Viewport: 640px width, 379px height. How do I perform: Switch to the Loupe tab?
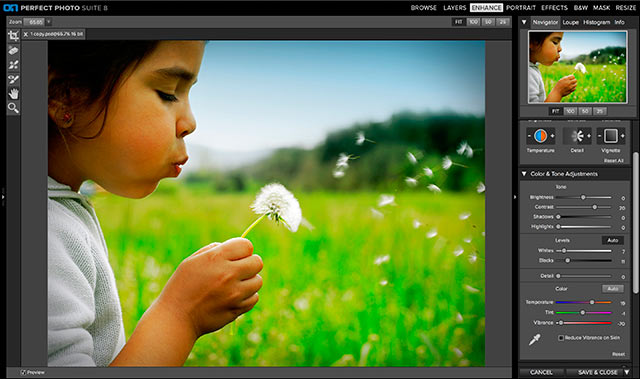click(x=571, y=22)
